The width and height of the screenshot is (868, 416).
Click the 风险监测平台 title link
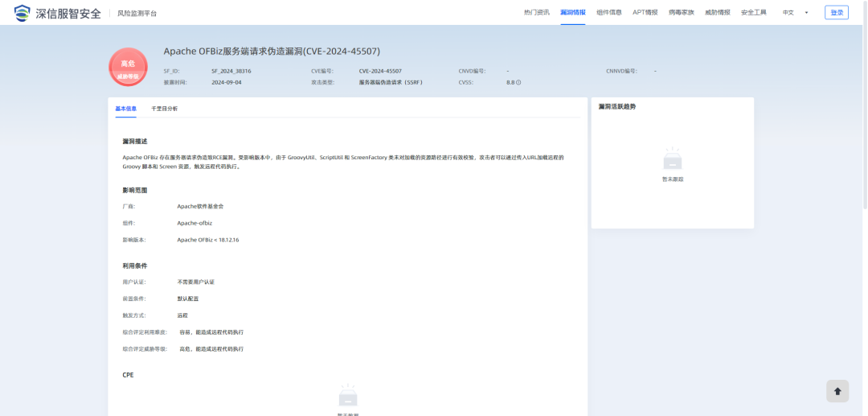[x=137, y=14]
